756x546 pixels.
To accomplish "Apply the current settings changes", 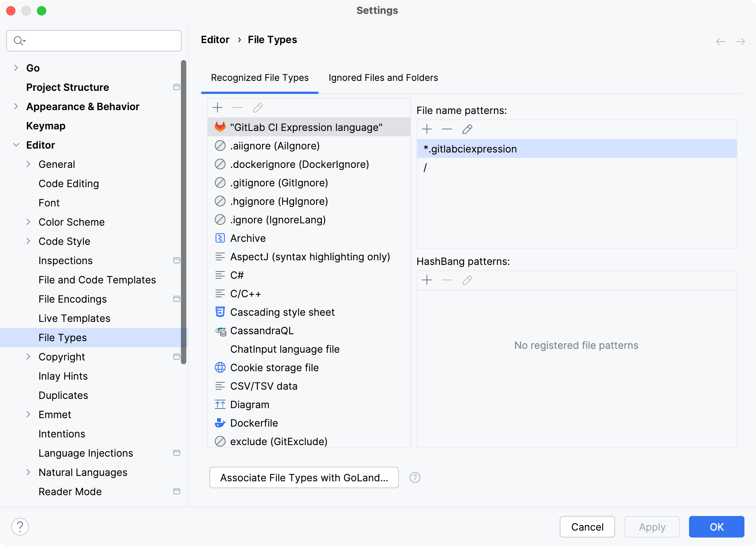I will point(652,526).
